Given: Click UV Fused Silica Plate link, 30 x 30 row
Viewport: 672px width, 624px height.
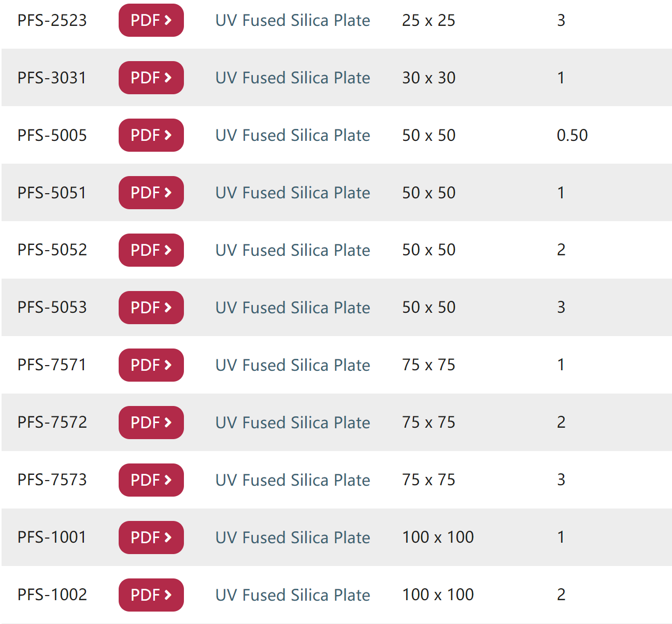Looking at the screenshot, I should click(293, 78).
